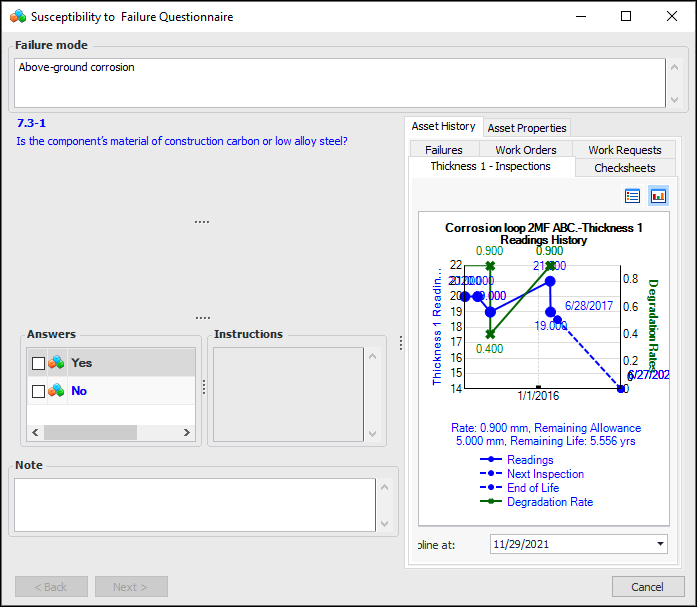Click inside the Note text field
This screenshot has width=697, height=607.
195,504
